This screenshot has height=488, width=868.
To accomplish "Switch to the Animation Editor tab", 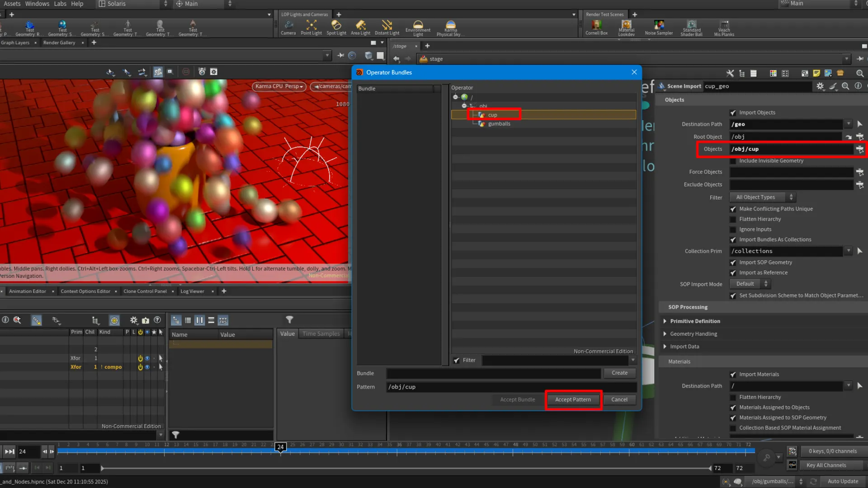I will pyautogui.click(x=27, y=291).
